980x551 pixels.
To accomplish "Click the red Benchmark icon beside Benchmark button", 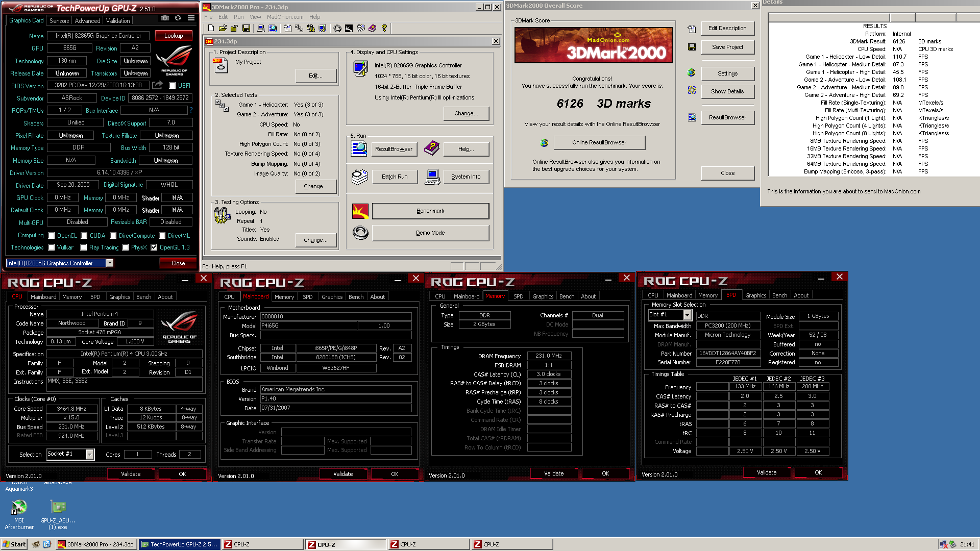I will coord(360,211).
